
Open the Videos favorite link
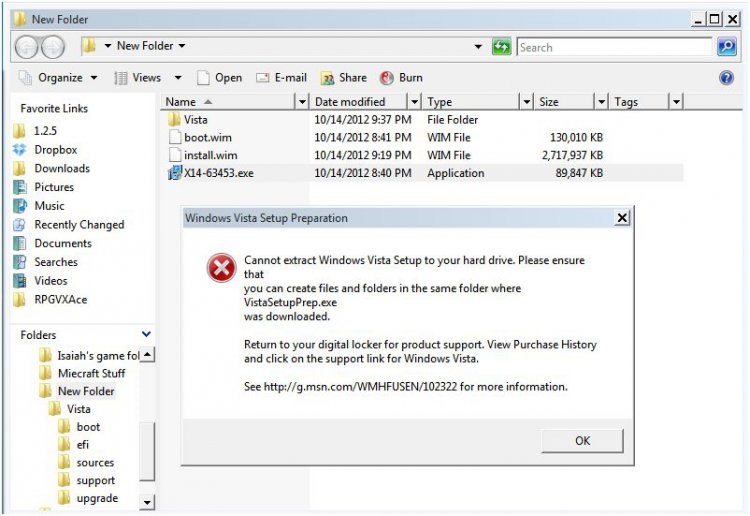tap(50, 281)
